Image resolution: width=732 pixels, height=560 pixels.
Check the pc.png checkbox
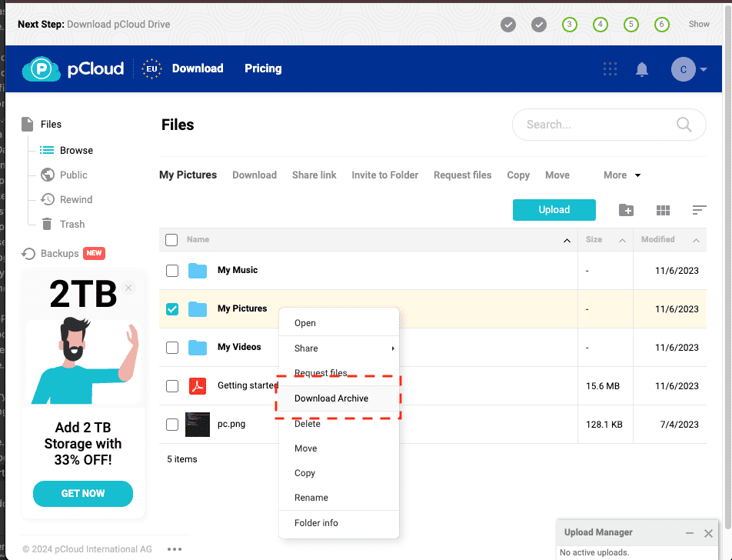point(172,425)
